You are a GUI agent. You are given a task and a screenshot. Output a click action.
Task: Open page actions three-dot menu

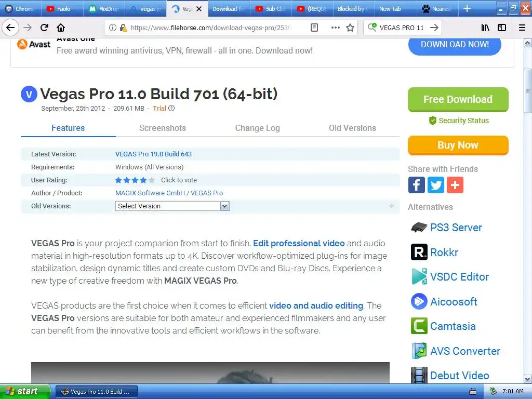tap(335, 28)
